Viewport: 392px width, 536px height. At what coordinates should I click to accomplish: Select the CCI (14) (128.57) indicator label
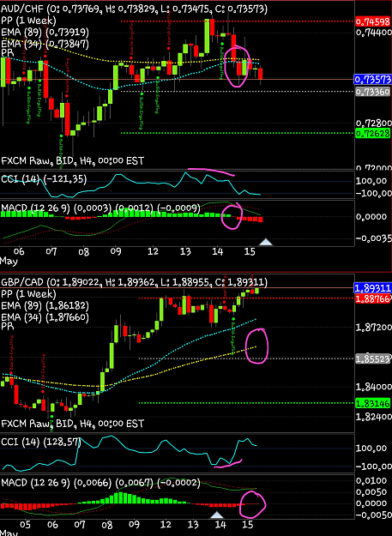40,443
